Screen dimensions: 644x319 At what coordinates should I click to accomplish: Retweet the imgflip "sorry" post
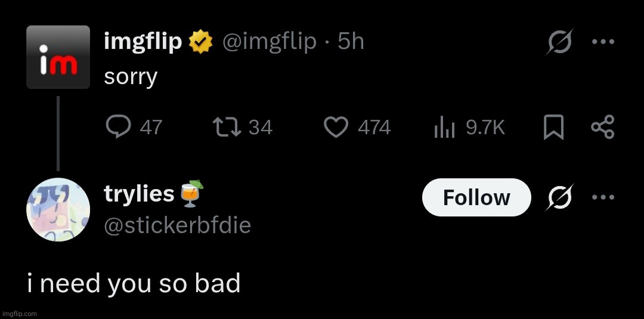(x=242, y=127)
